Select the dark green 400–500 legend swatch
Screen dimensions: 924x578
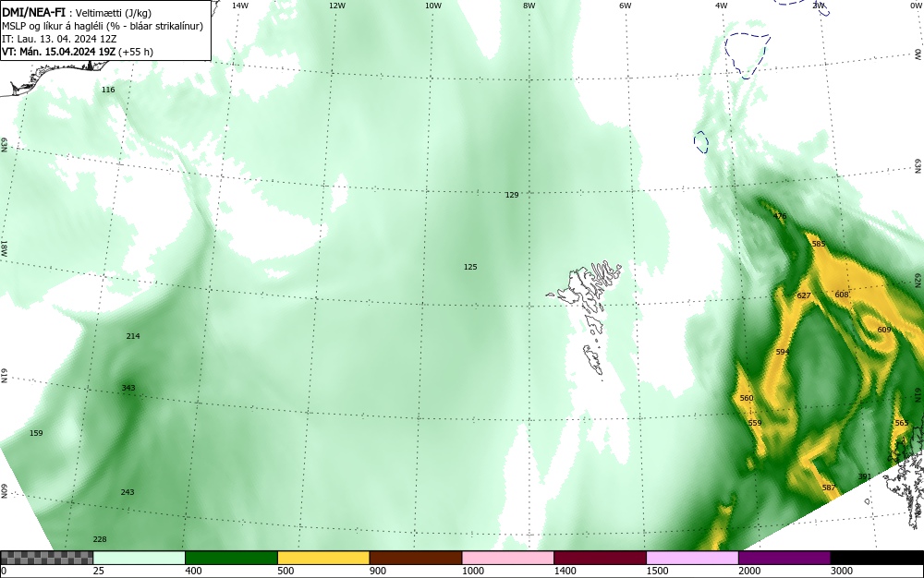click(x=231, y=558)
